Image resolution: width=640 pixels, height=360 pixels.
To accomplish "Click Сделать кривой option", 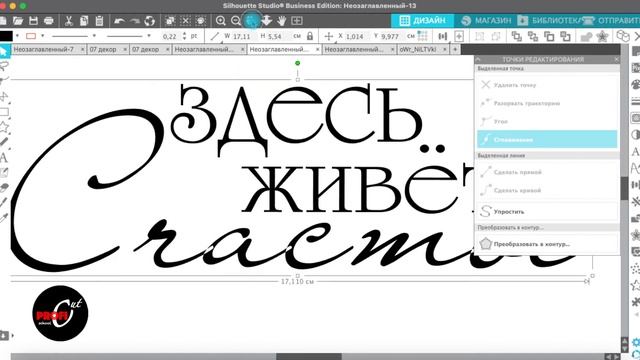I will 547,190.
